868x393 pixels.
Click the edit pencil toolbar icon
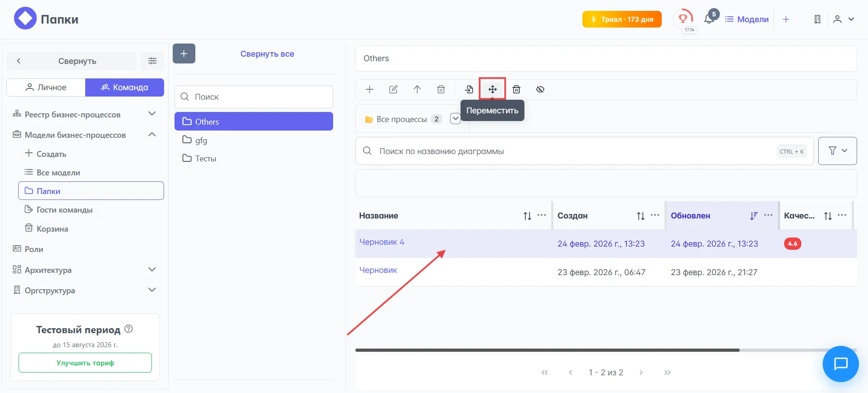point(393,89)
